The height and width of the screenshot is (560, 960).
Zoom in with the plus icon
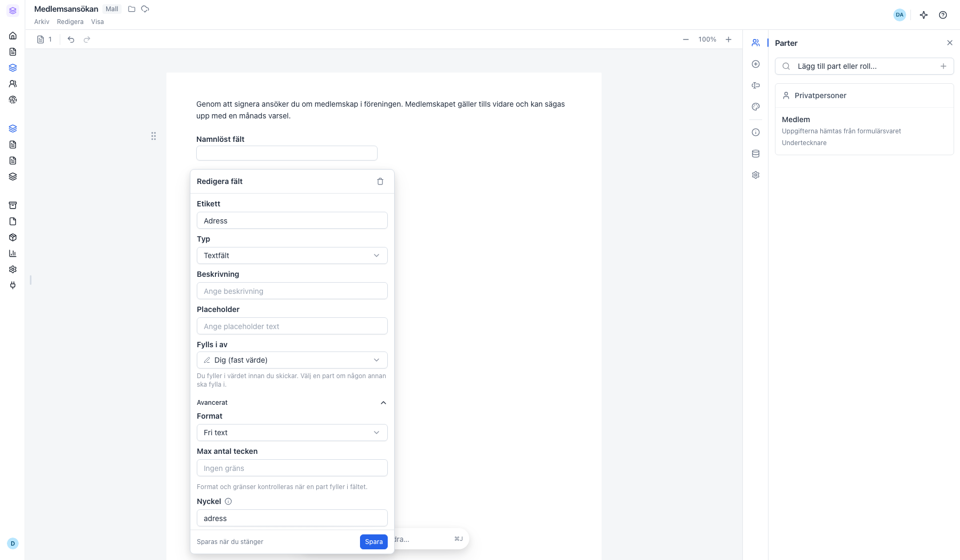[729, 39]
